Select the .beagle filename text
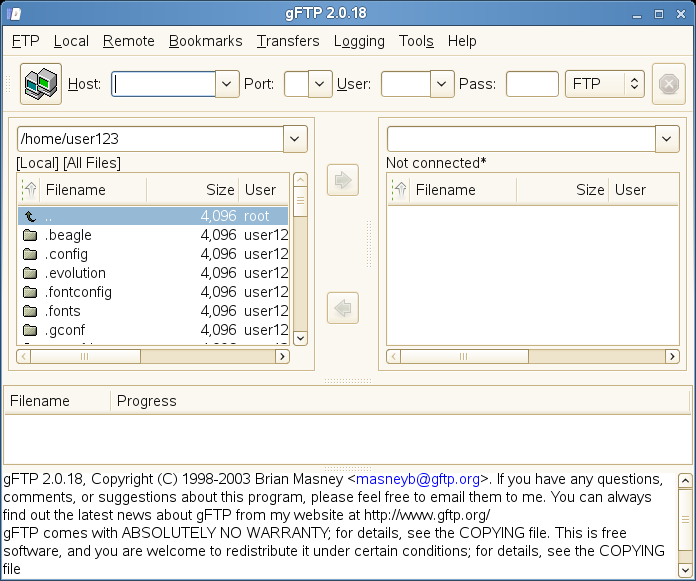This screenshot has height=581, width=696. tap(68, 235)
